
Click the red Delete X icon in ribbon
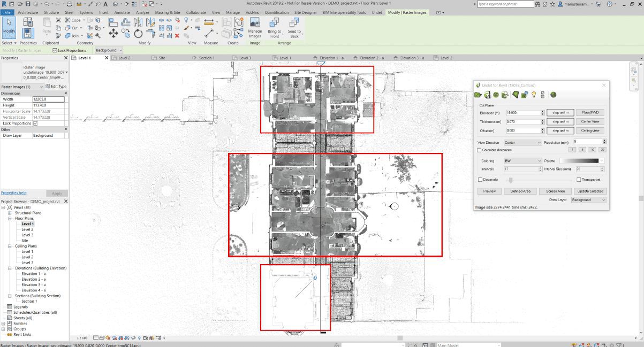(x=177, y=36)
